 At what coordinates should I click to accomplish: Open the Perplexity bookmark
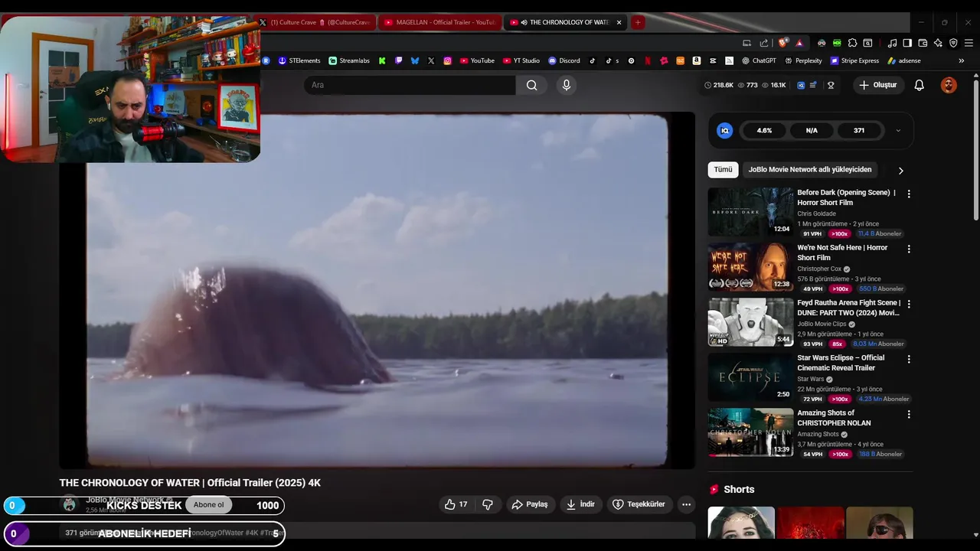803,60
